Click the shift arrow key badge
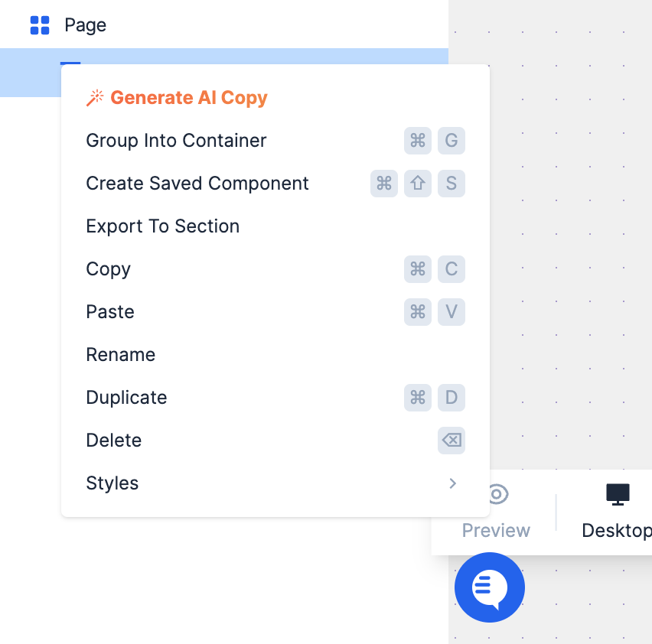The height and width of the screenshot is (644, 652). coord(418,184)
